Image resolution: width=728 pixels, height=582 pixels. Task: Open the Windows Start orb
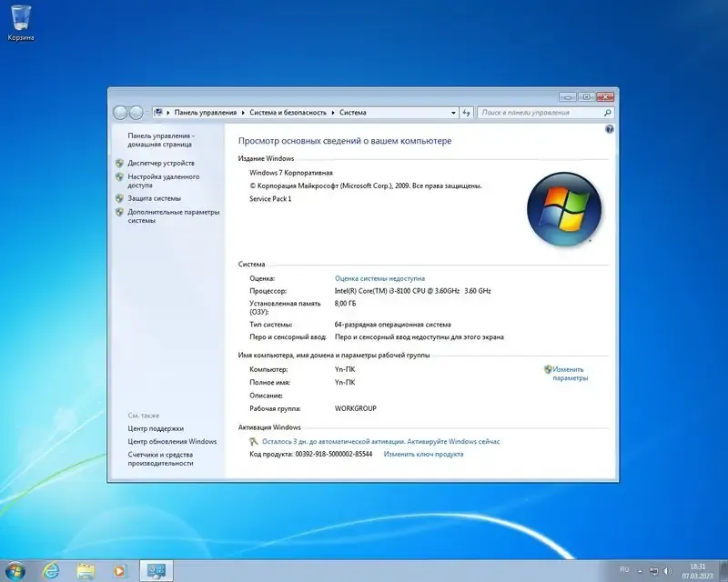[x=14, y=571]
